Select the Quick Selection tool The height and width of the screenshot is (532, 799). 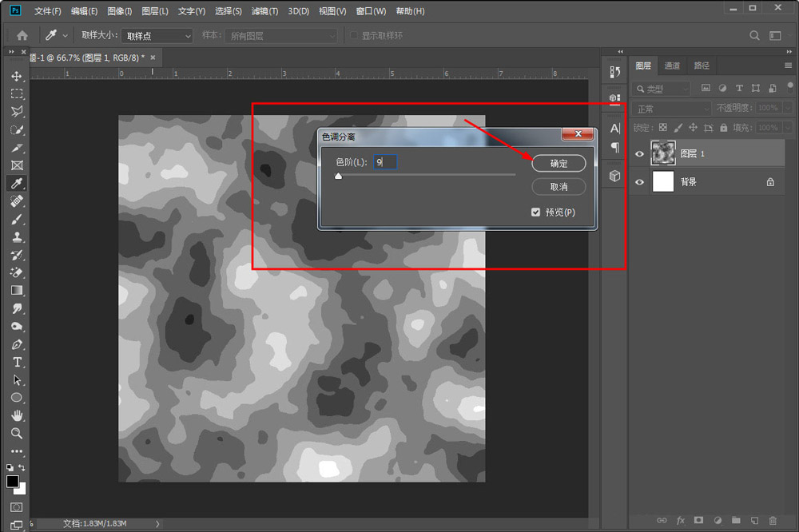17,129
